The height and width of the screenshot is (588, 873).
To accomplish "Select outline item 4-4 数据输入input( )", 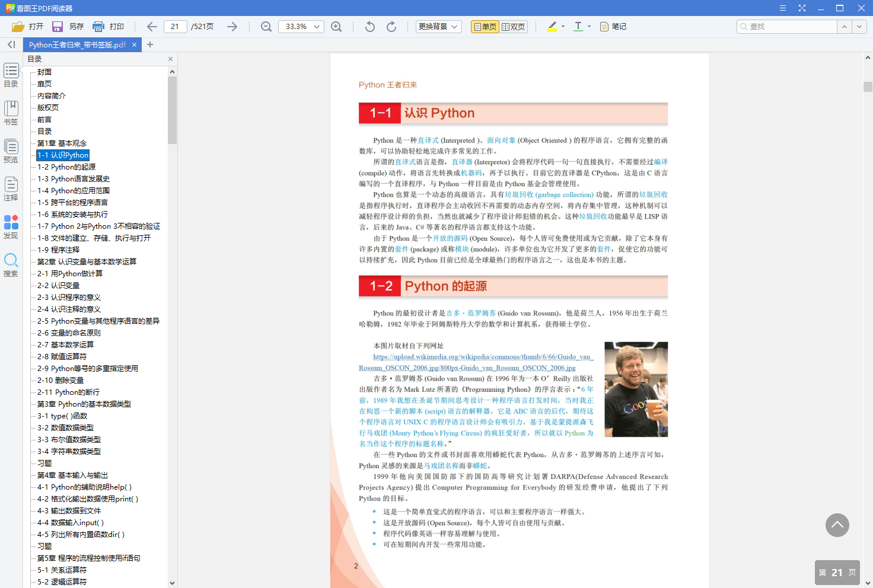I will point(71,523).
